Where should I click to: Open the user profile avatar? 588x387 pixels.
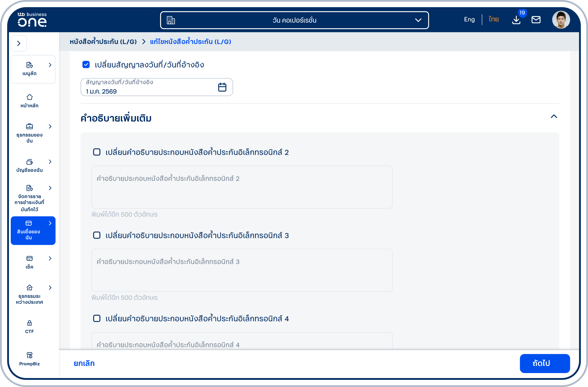click(561, 20)
